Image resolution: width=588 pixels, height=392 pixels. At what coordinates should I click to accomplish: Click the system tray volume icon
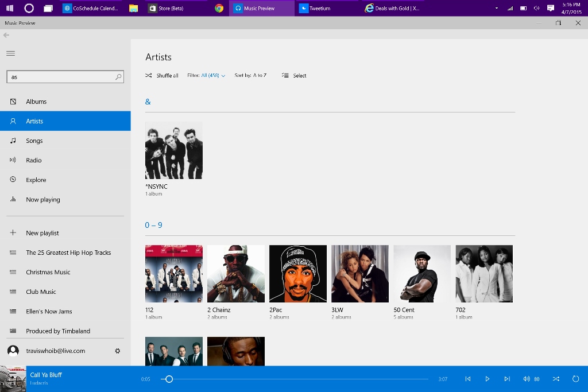(x=537, y=8)
